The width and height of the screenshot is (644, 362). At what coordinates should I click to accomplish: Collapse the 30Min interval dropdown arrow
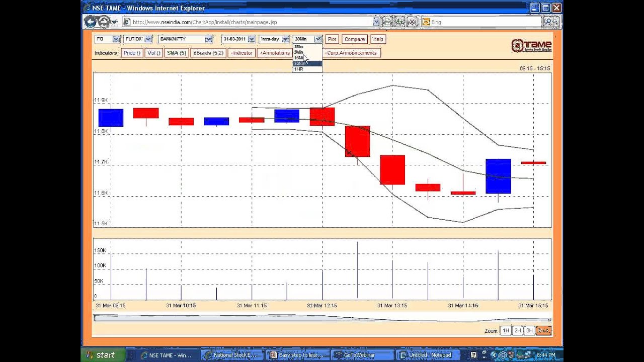click(318, 39)
